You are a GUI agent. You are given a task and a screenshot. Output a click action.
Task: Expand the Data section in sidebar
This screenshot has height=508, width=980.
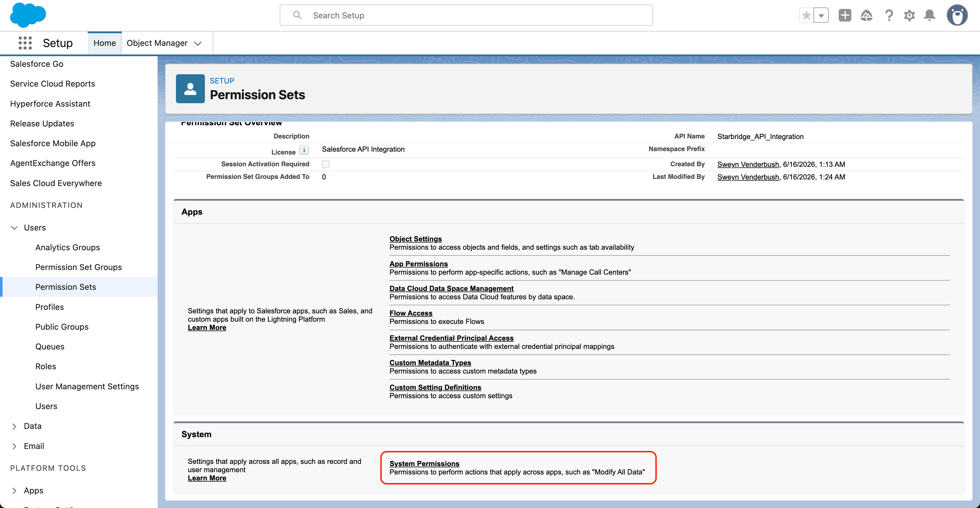tap(14, 426)
